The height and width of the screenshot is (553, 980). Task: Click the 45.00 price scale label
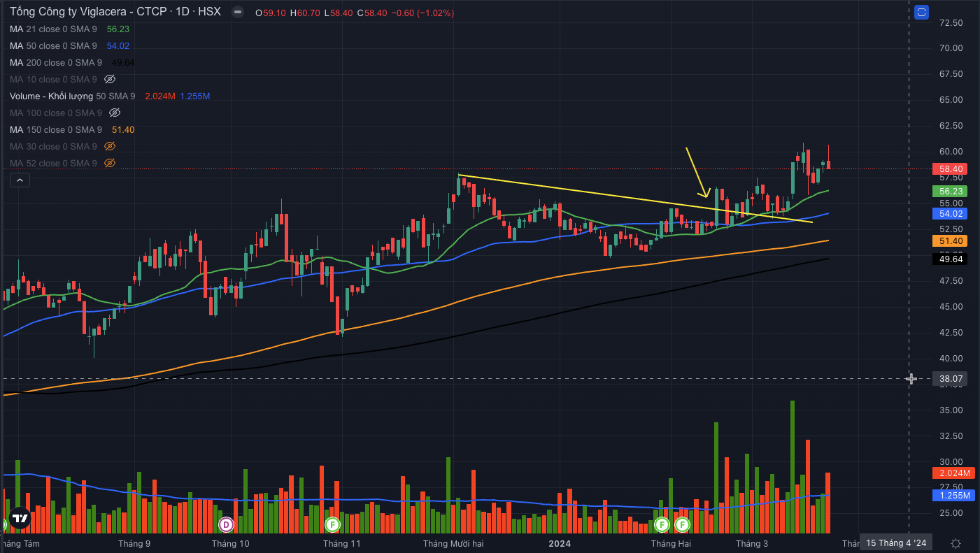point(951,307)
